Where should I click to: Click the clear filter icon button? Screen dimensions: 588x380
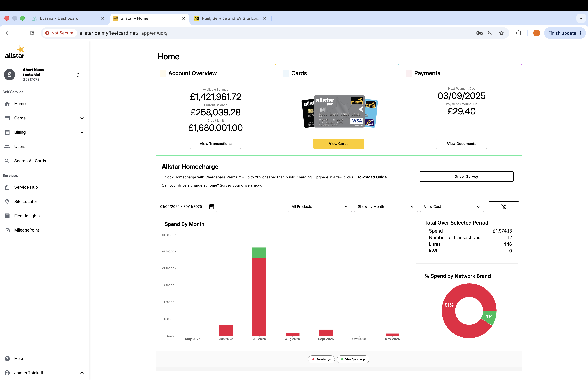click(504, 206)
